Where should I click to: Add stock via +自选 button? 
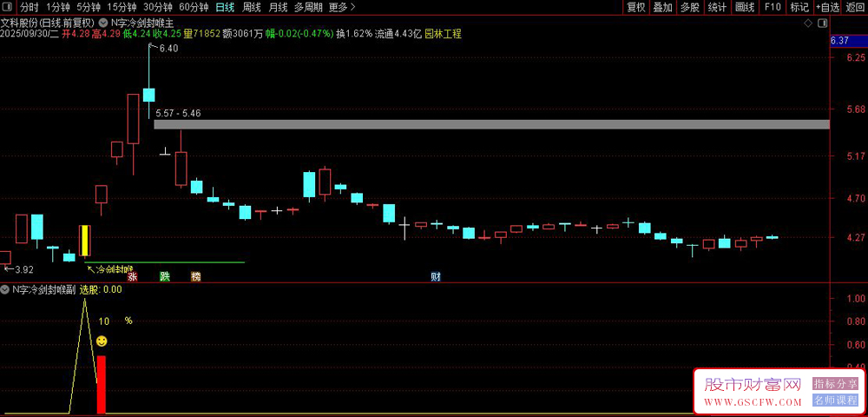coord(827,7)
